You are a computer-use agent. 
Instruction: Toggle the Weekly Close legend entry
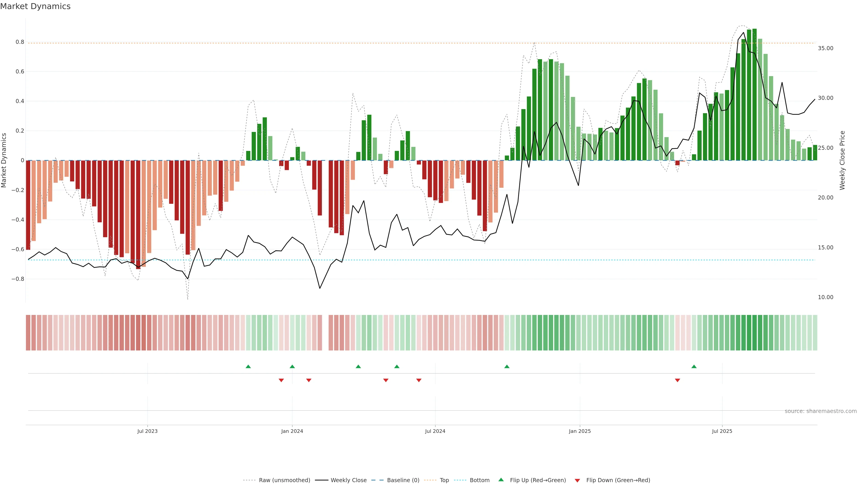(348, 480)
